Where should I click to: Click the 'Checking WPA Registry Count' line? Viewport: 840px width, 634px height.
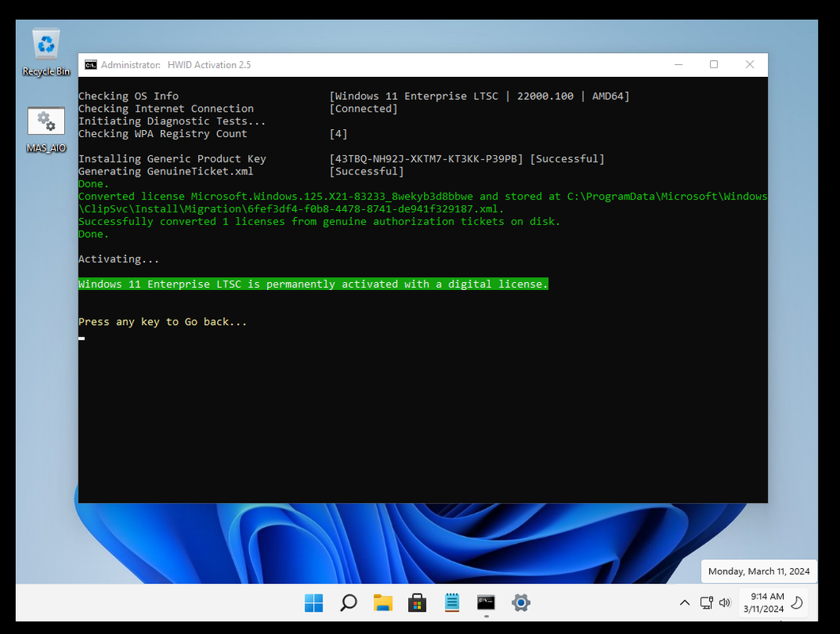[163, 133]
